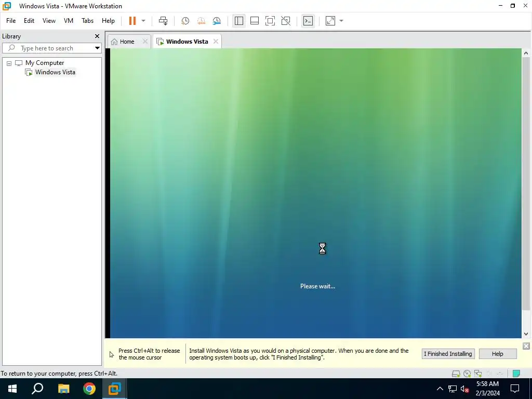Send Ctrl+Alt+Del to the virtual machine

pos(163,21)
